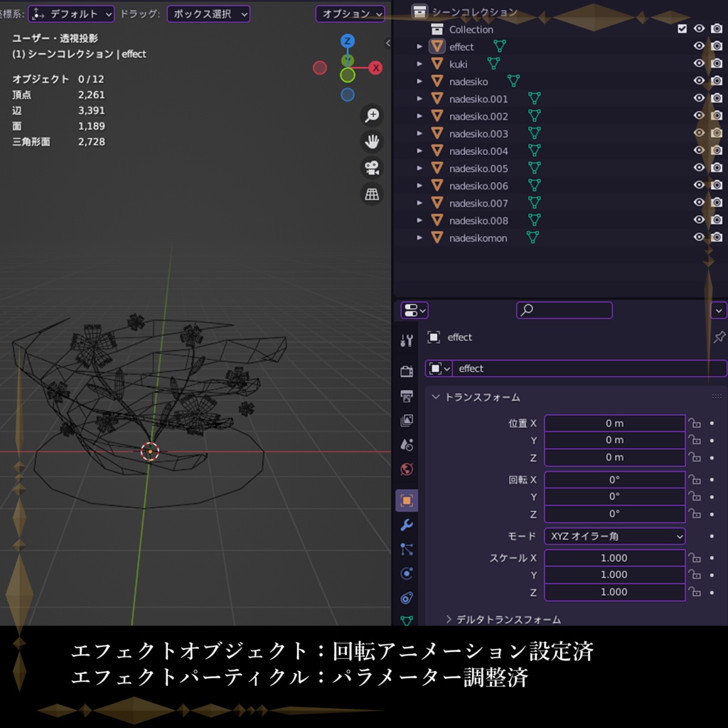Open the object datablock browse dropdown

[439, 369]
